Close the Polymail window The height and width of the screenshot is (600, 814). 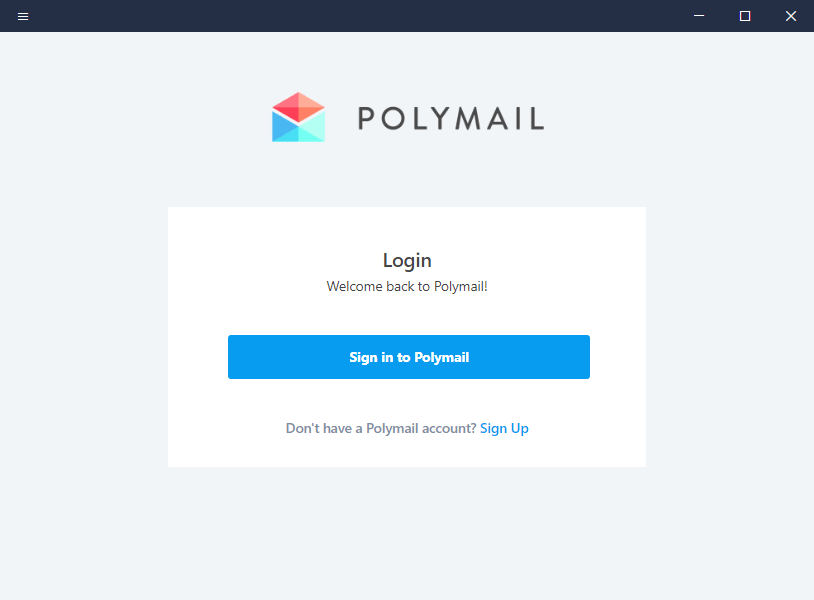click(791, 16)
